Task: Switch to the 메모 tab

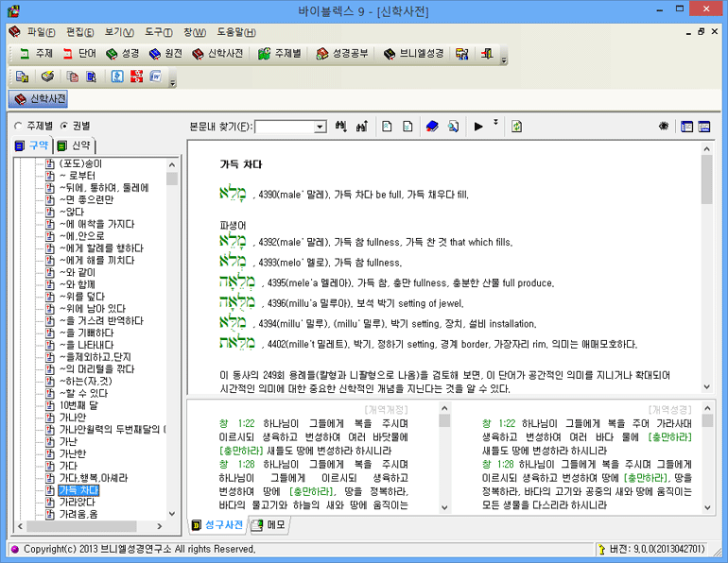Action: click(x=269, y=525)
